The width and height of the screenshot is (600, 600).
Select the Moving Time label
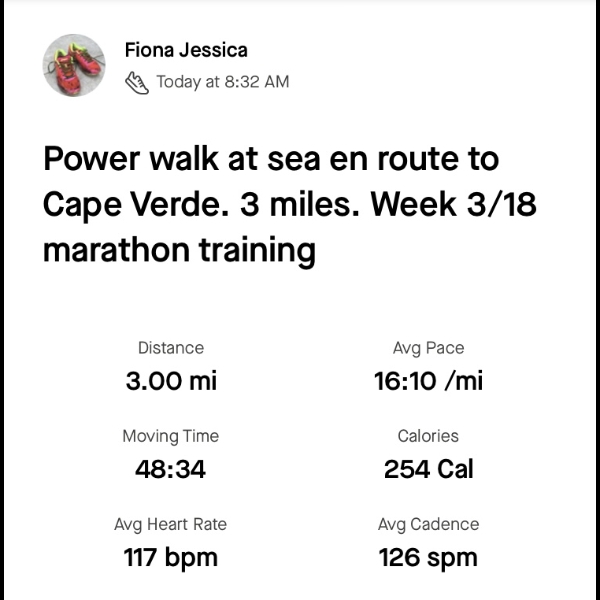click(171, 436)
